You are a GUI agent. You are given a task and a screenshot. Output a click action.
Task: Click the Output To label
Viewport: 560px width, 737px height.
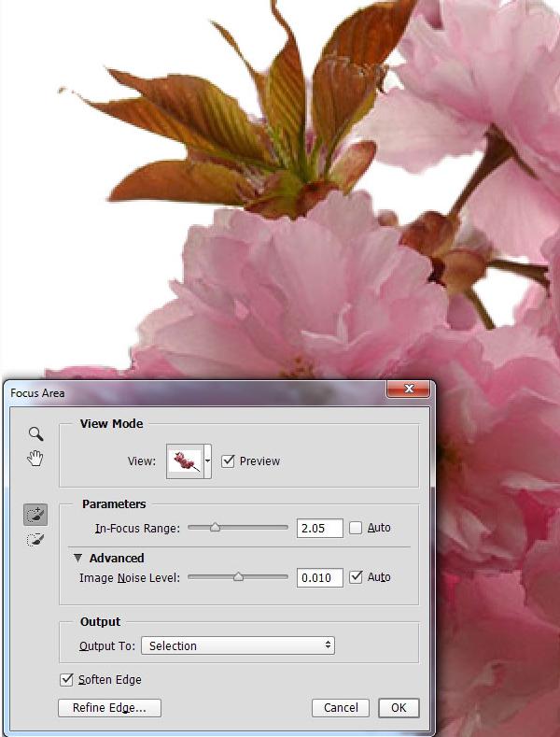[107, 645]
